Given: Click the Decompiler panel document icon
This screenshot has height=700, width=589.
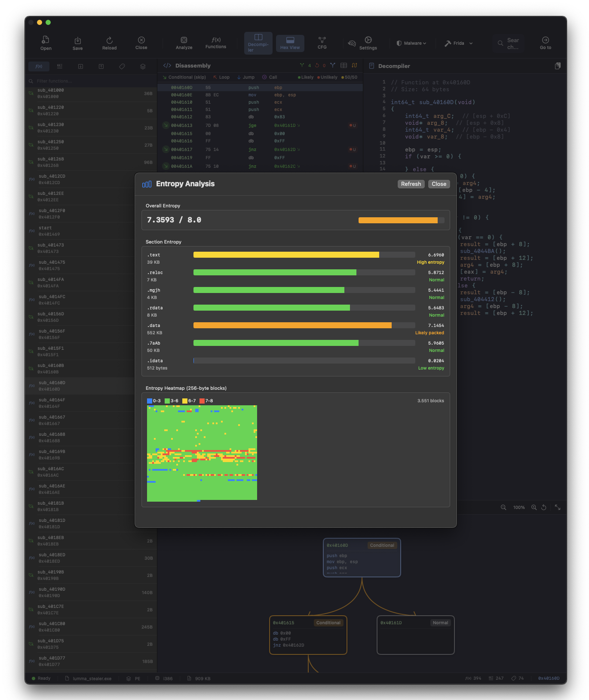Looking at the screenshot, I should pos(371,66).
